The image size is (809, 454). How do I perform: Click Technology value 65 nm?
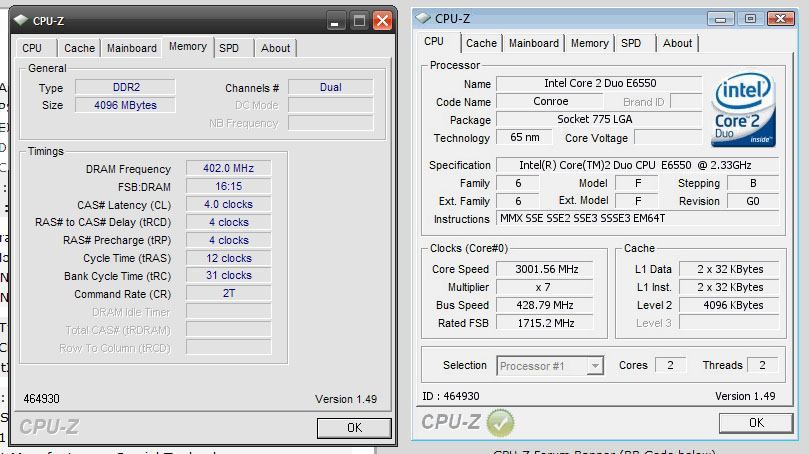[x=524, y=138]
